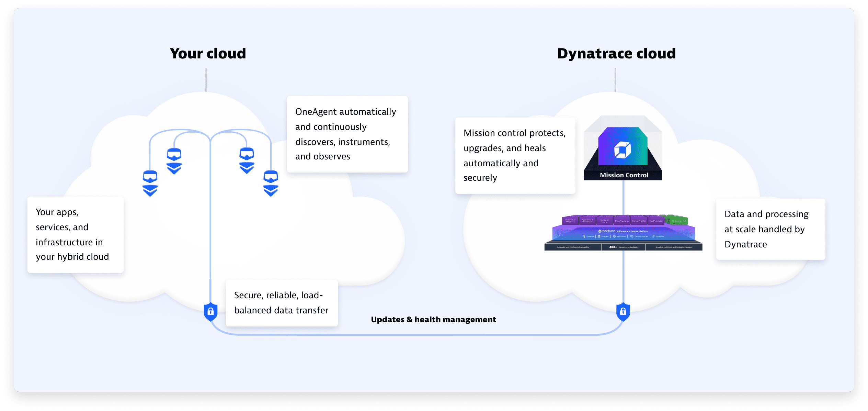This screenshot has width=868, height=411.
Task: Click the 'Your cloud' heading
Action: (208, 54)
